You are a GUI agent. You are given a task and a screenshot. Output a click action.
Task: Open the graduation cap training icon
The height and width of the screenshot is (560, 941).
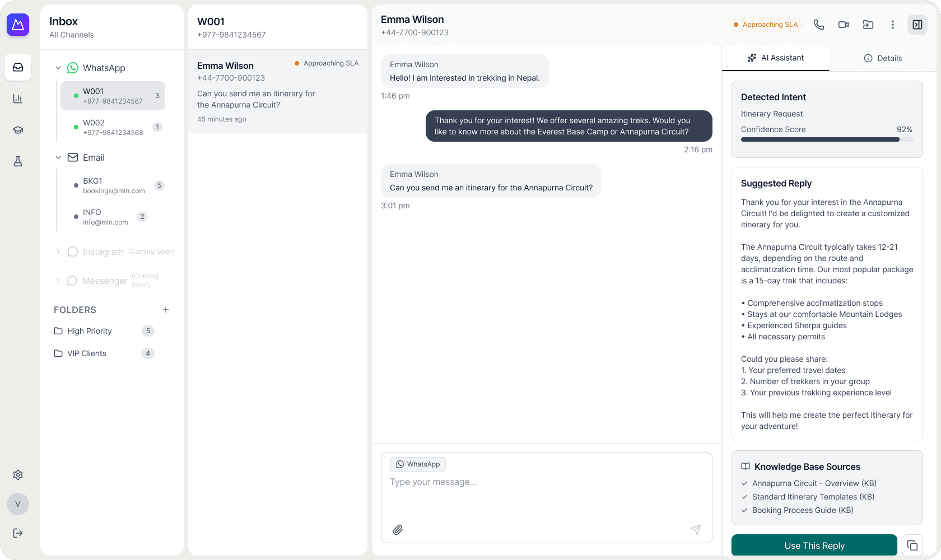point(18,130)
